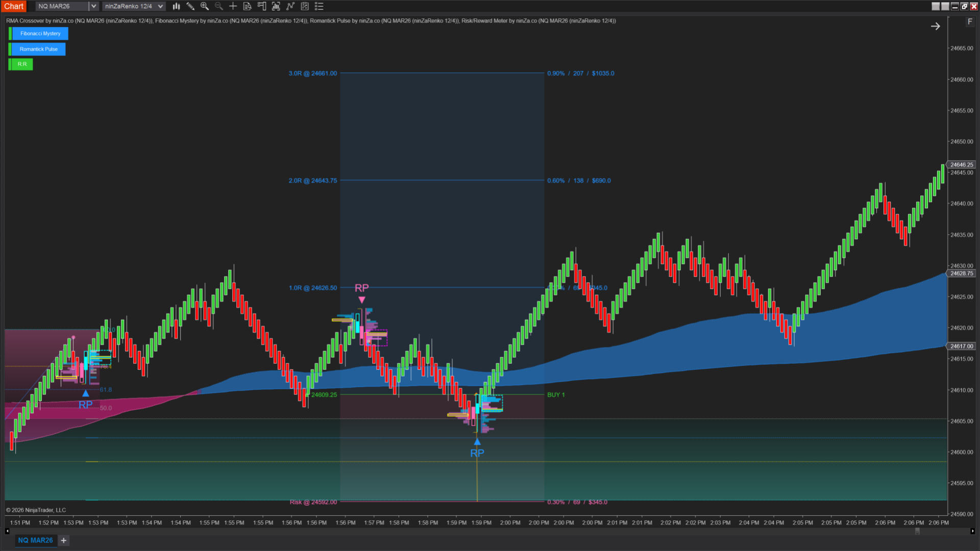This screenshot has width=980, height=551.
Task: Click the right arrow scroll-to-latest button
Action: (x=935, y=26)
